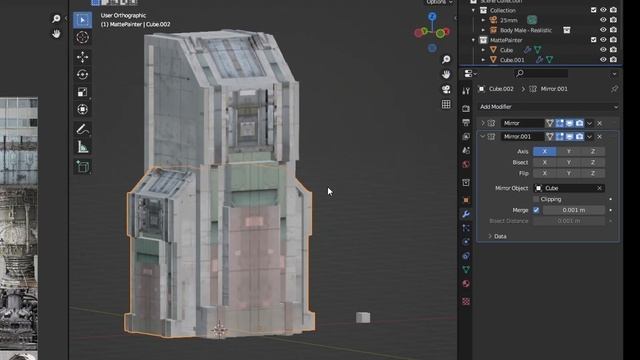Expand Body Male - Realistic in outliner
This screenshot has height=360, width=640.
coord(483,30)
